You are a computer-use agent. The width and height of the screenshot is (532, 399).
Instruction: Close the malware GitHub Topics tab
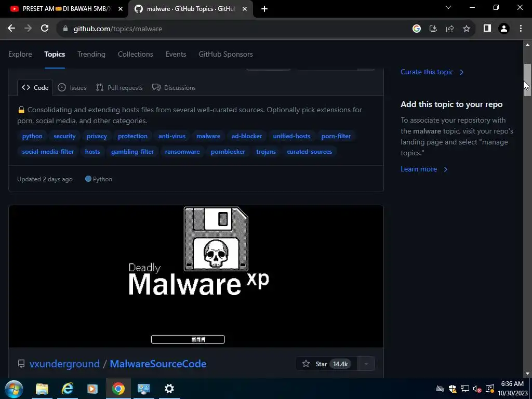245,9
